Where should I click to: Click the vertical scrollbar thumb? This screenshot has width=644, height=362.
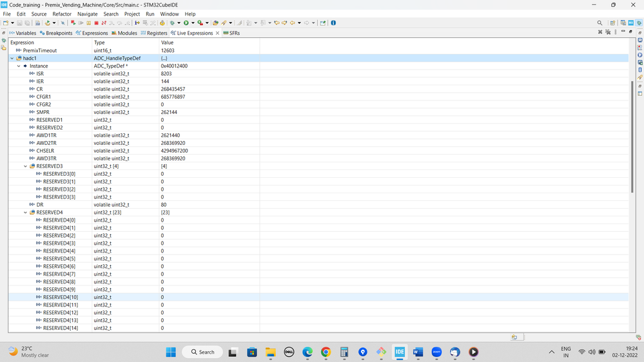click(x=632, y=137)
